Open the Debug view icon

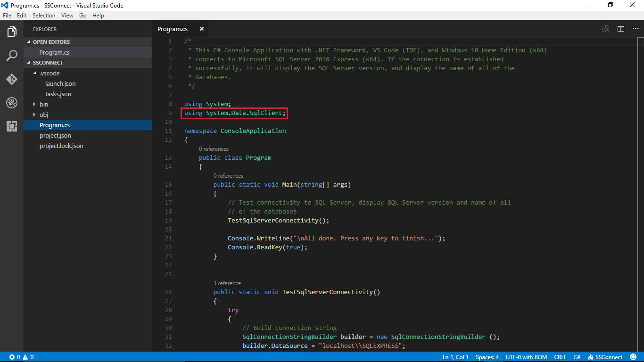pyautogui.click(x=12, y=103)
